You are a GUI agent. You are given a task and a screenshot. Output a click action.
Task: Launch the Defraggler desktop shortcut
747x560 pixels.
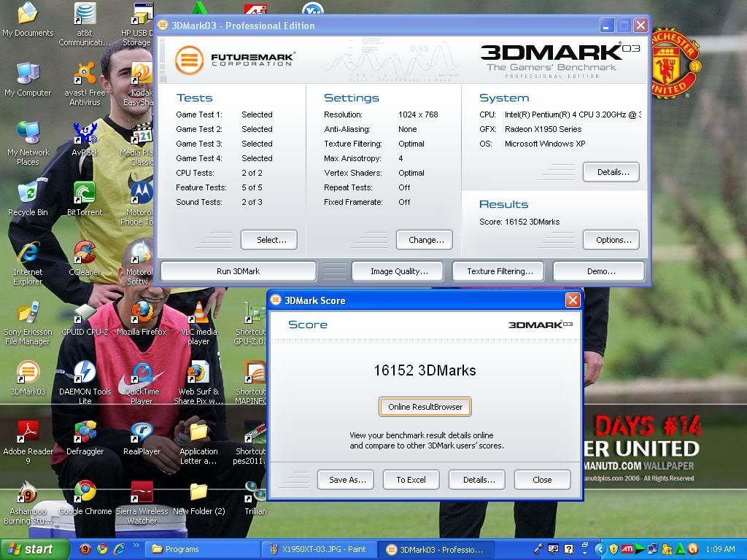tap(85, 438)
